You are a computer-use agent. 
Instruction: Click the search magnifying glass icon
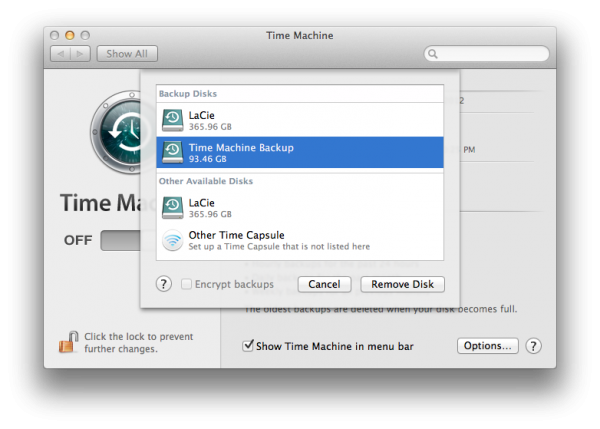tap(435, 54)
